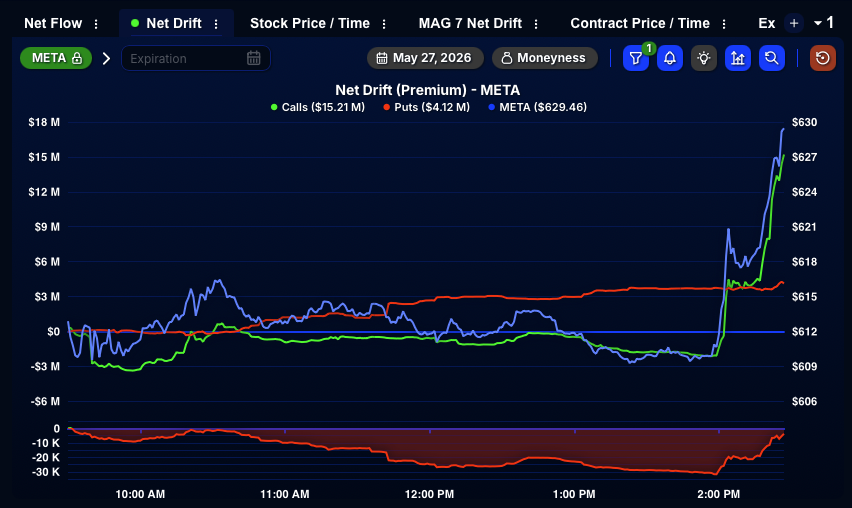The height and width of the screenshot is (508, 852).
Task: Click the -30 K volume axis label
Action: click(46, 472)
